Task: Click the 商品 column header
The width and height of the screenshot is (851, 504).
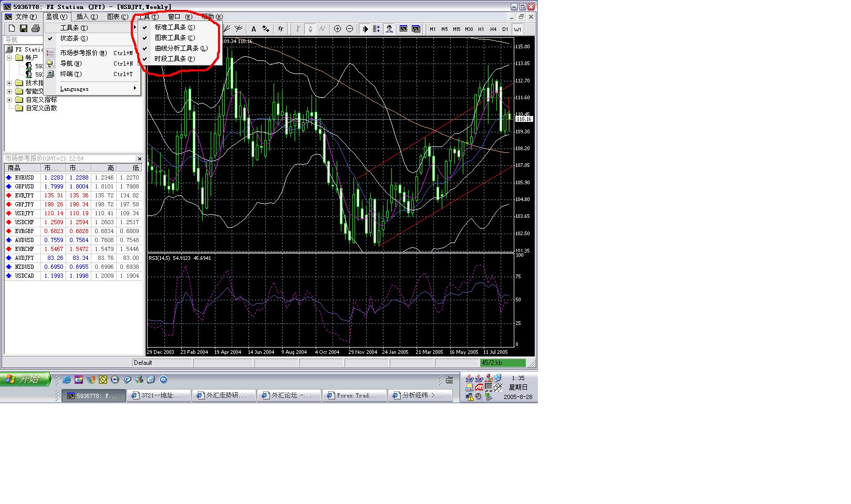Action: point(23,168)
